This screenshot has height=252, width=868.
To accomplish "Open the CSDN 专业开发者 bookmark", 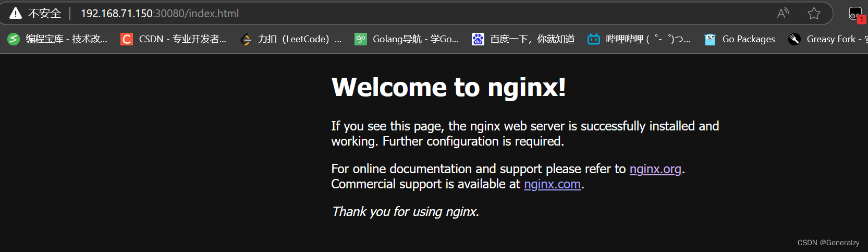I will (173, 39).
